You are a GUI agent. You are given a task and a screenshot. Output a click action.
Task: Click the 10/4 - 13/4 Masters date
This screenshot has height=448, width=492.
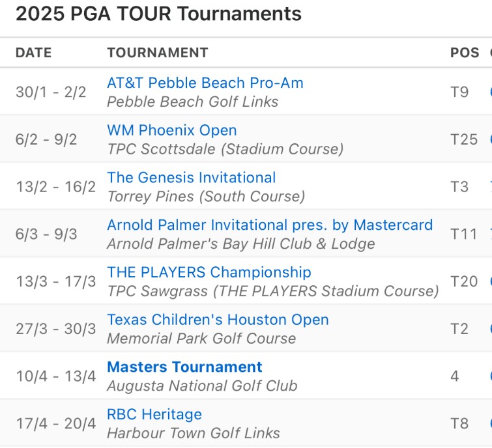56,376
